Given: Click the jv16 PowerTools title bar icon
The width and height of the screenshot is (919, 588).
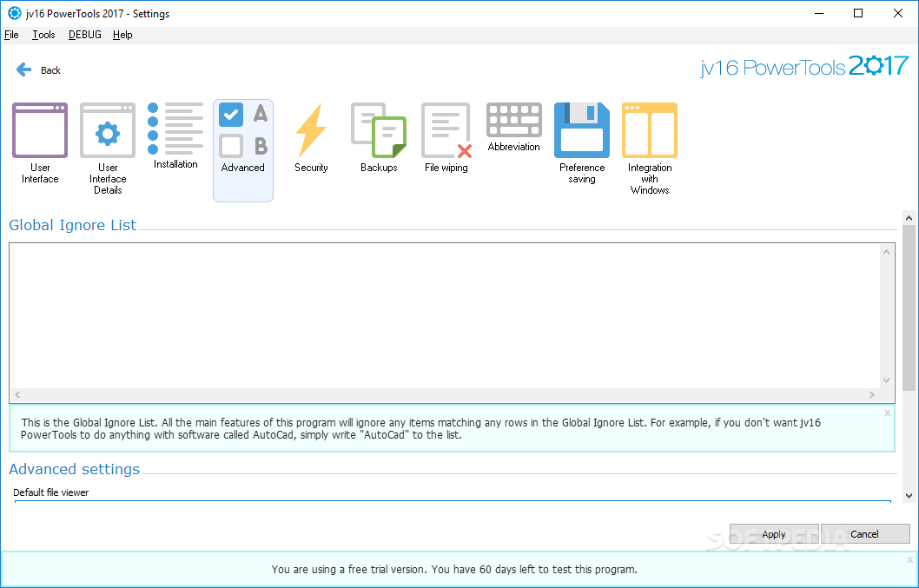Looking at the screenshot, I should point(14,13).
